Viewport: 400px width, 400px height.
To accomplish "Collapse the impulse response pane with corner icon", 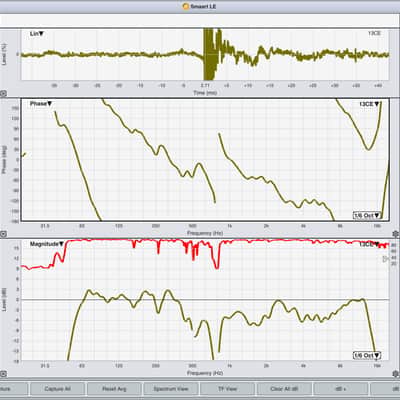I will pyautogui.click(x=3, y=94).
